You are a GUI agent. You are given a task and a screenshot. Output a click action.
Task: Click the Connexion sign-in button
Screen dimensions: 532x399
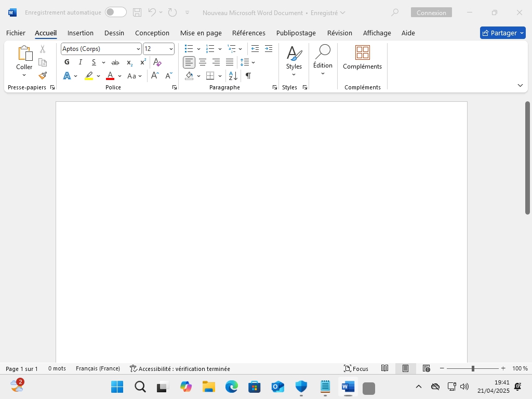pos(431,12)
